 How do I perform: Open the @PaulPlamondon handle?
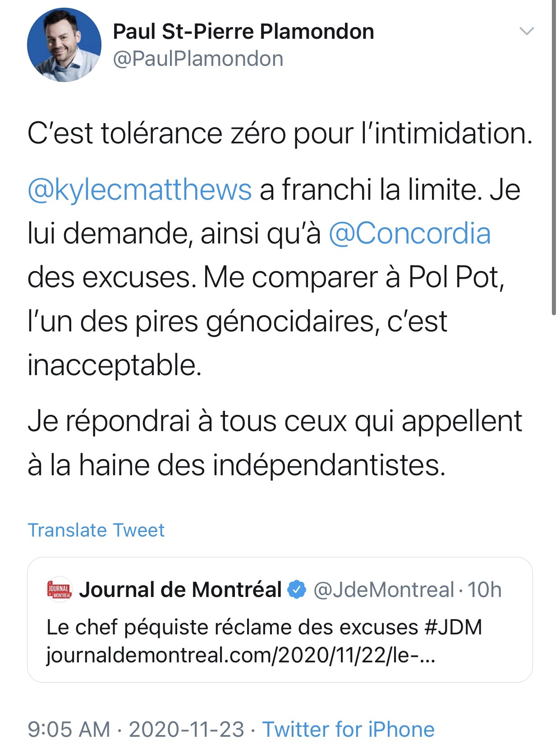(198, 59)
